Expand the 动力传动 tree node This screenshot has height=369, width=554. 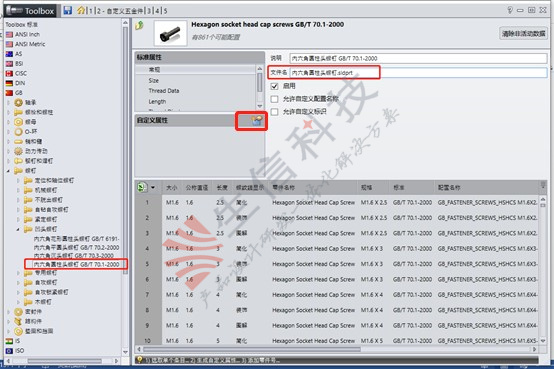pos(9,151)
